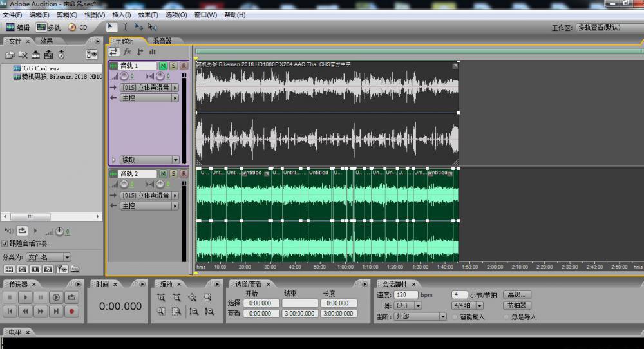The width and height of the screenshot is (644, 349).
Task: Mute 音轨 1 with M button
Action: click(x=163, y=66)
